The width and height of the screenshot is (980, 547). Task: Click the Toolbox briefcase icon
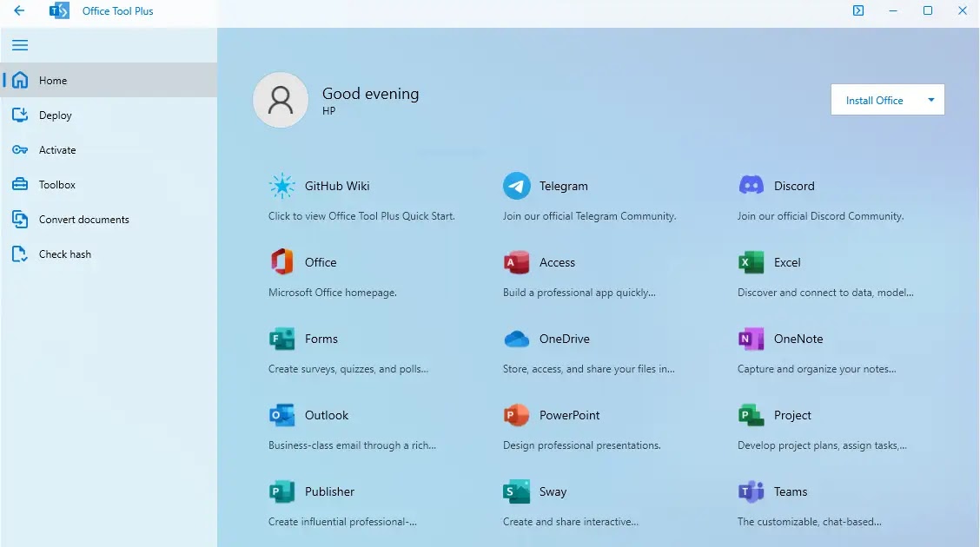pyautogui.click(x=20, y=184)
